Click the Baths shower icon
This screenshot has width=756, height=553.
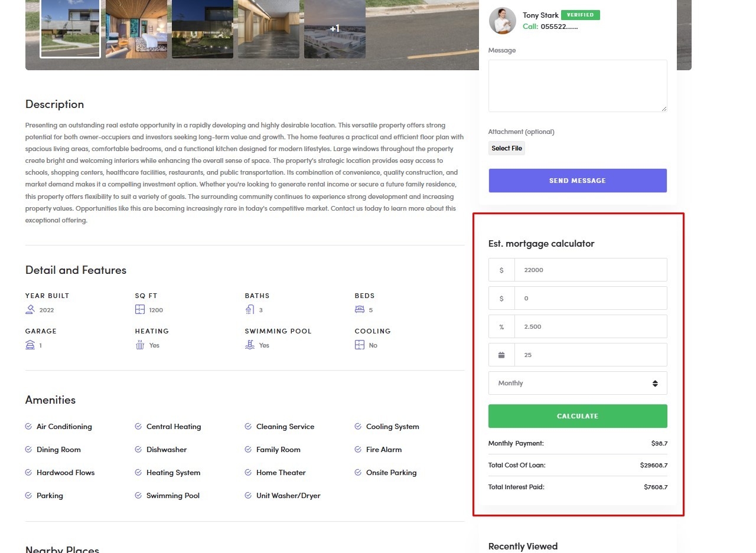tap(250, 309)
